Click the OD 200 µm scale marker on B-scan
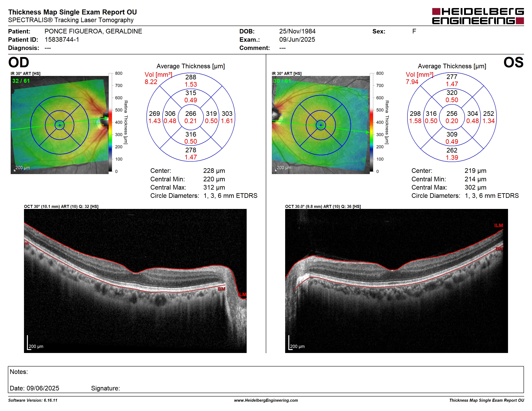Image resolution: width=532 pixels, height=411 pixels. tap(35, 343)
